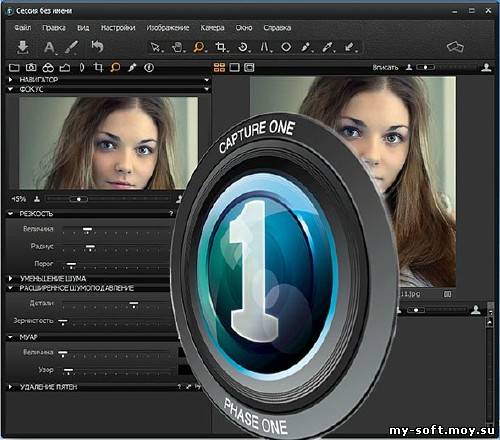Screen dimensions: 500x440
Task: Adjust the Зернистость slider
Action: [x=63, y=322]
